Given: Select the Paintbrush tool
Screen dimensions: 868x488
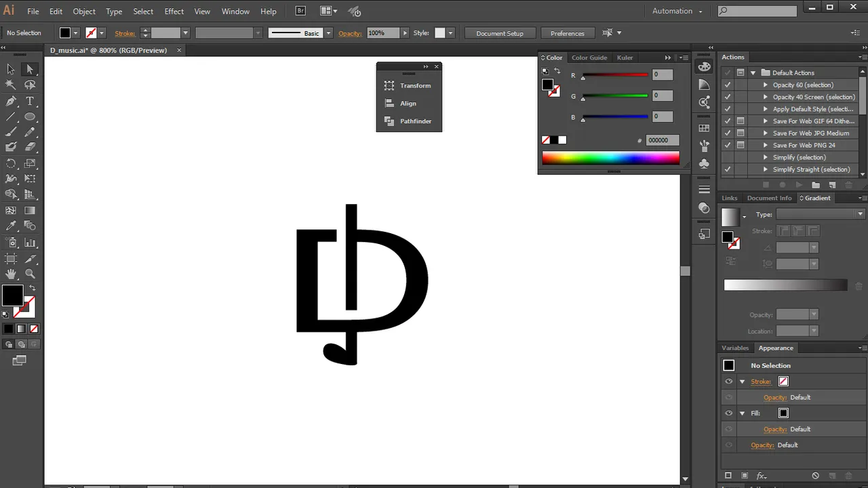Looking at the screenshot, I should coord(11,131).
